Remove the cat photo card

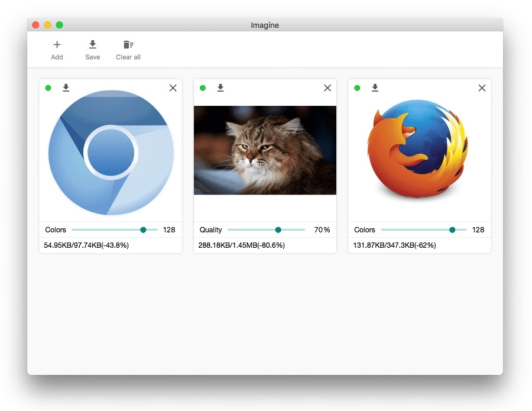click(327, 88)
